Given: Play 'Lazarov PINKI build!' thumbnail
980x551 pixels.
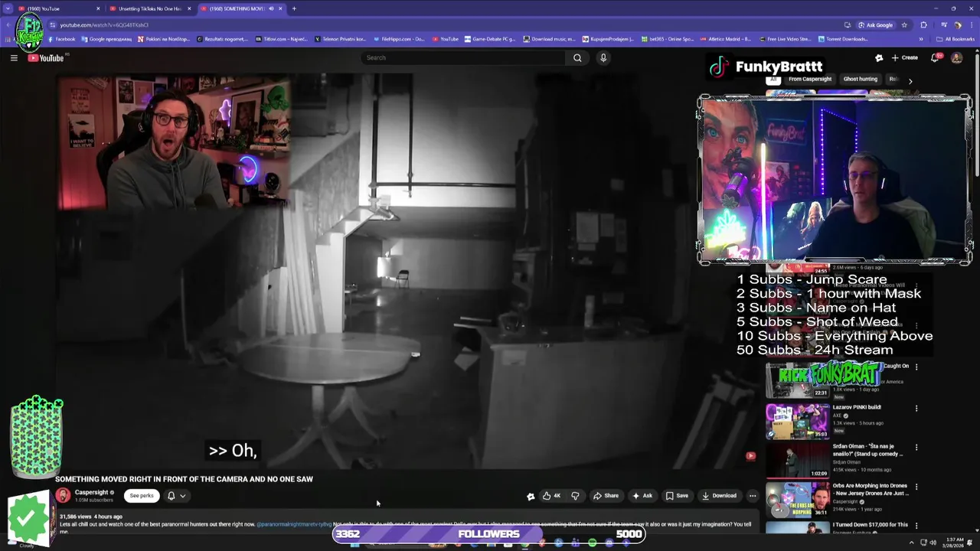Looking at the screenshot, I should point(797,421).
